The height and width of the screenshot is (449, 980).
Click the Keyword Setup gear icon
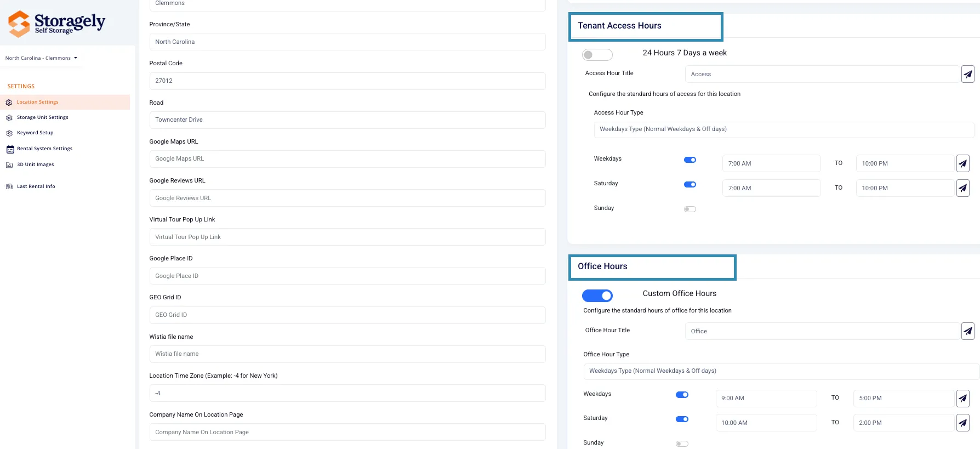(9, 133)
